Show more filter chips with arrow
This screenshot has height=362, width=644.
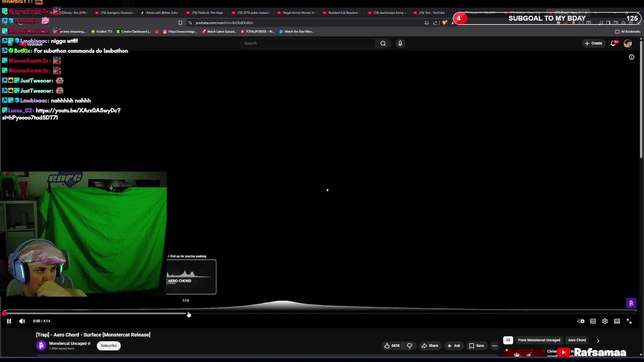tap(598, 340)
